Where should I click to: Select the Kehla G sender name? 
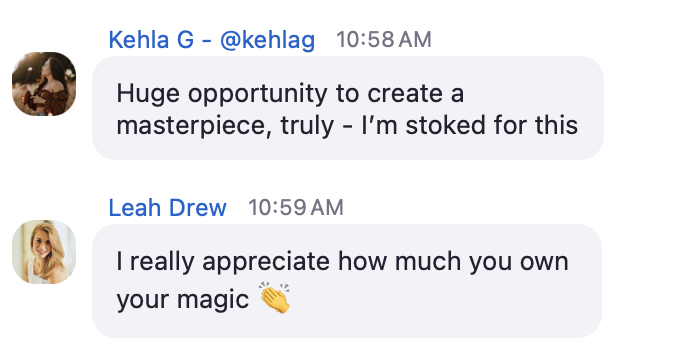click(x=151, y=40)
